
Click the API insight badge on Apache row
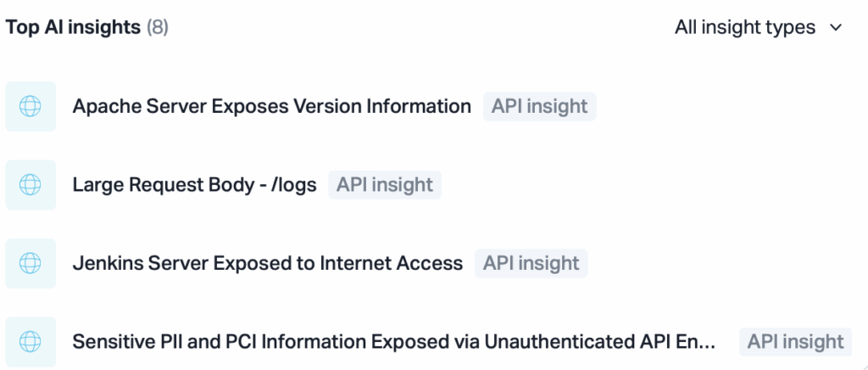pyautogui.click(x=540, y=106)
